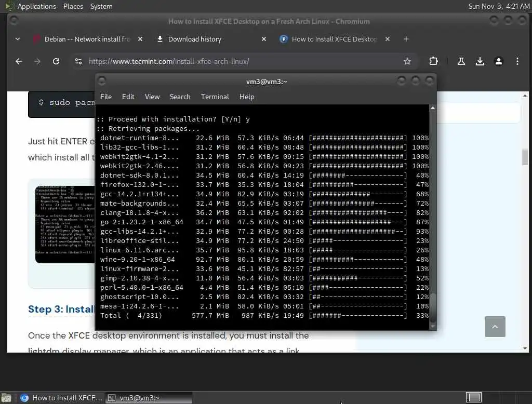Open the terminal File menu
Viewport: 532px width, 404px height.
coord(106,97)
